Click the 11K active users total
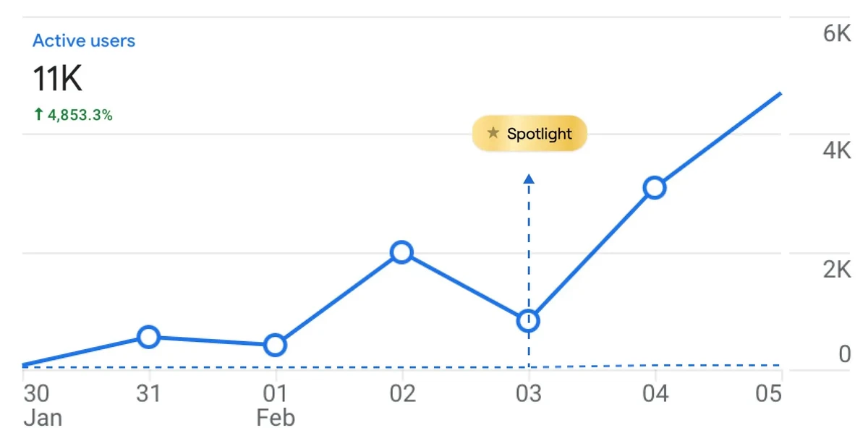 click(58, 78)
